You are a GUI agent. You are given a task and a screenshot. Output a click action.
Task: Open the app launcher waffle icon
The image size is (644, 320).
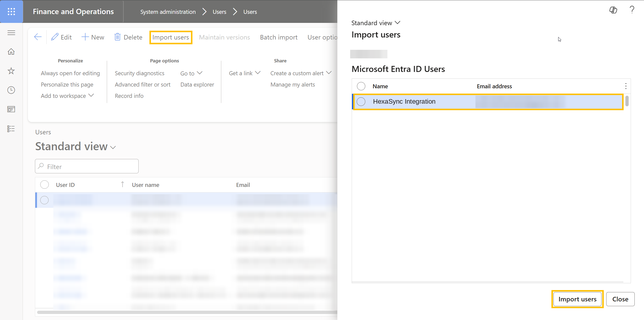coord(11,11)
